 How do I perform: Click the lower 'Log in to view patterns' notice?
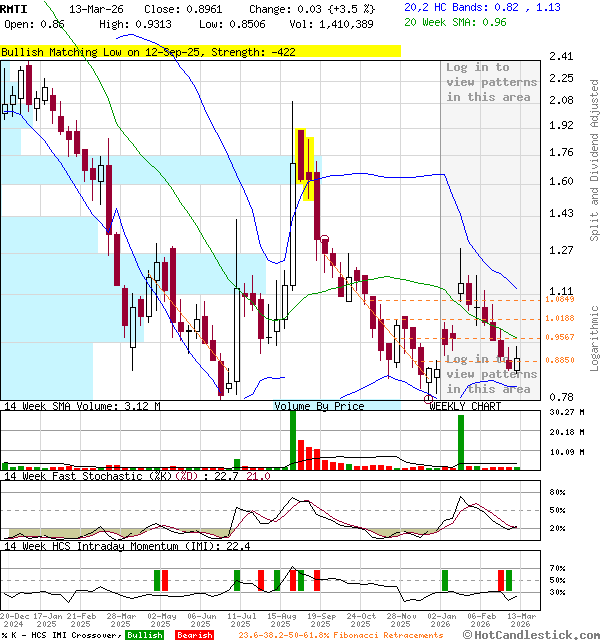[490, 374]
